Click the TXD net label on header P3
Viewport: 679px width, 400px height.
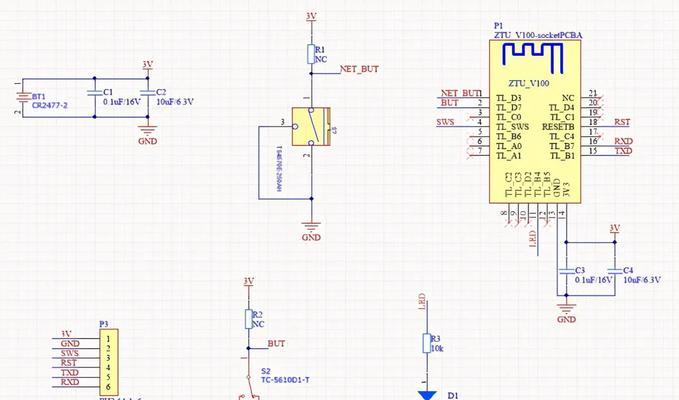(70, 372)
